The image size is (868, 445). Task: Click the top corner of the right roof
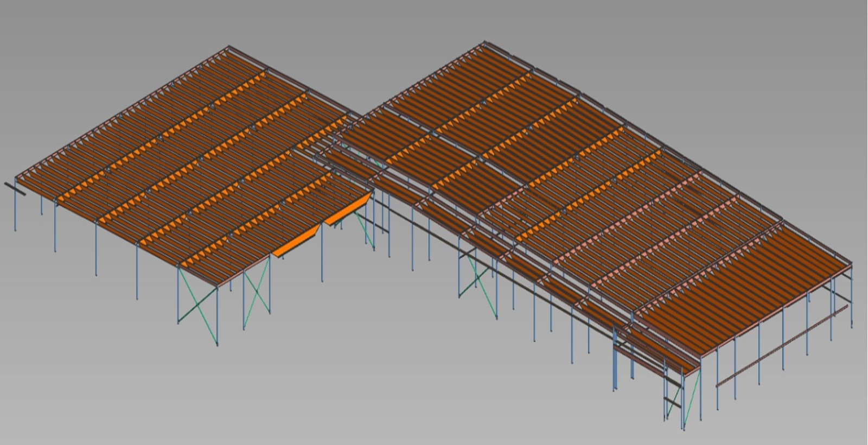pos(484,42)
